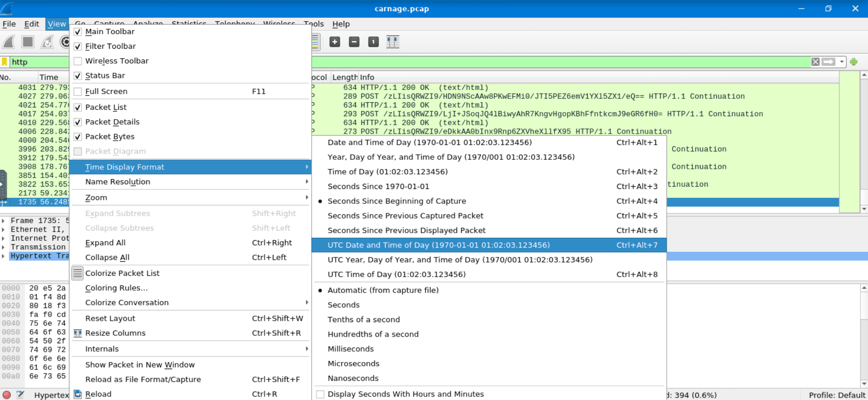
Task: Click the filter bookmark icon
Action: [x=4, y=62]
